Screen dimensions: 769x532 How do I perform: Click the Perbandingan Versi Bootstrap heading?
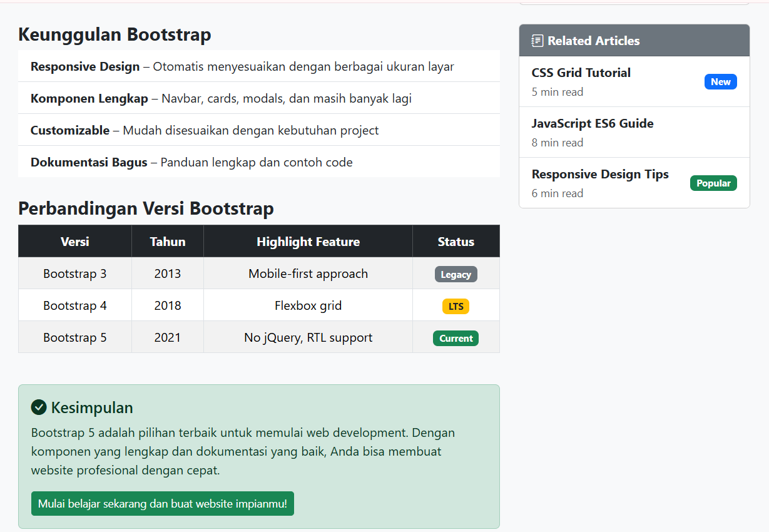point(146,208)
